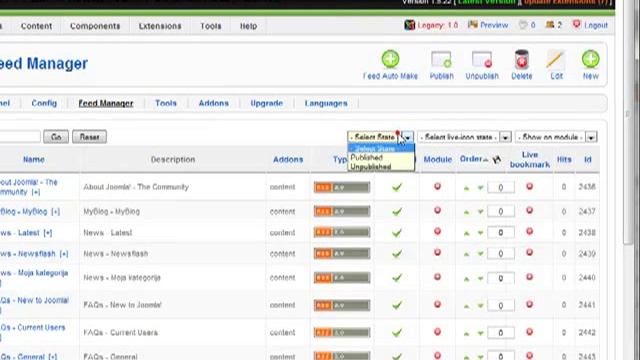Switch to the Feed Manager tab

pyautogui.click(x=106, y=103)
